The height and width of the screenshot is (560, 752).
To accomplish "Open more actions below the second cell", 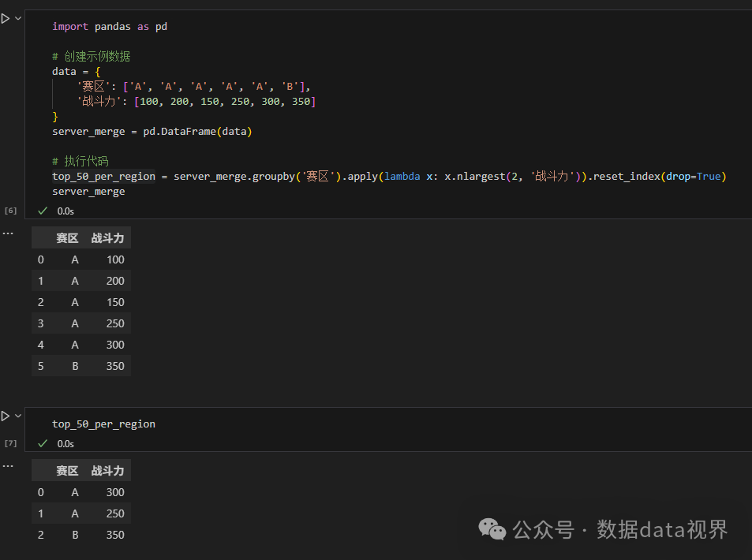I will pos(8,465).
